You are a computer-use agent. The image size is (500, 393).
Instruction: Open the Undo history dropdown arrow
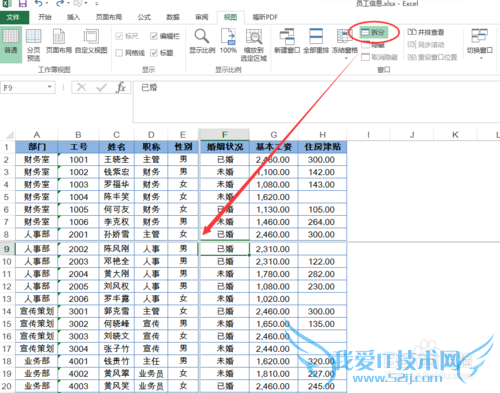(x=47, y=4)
